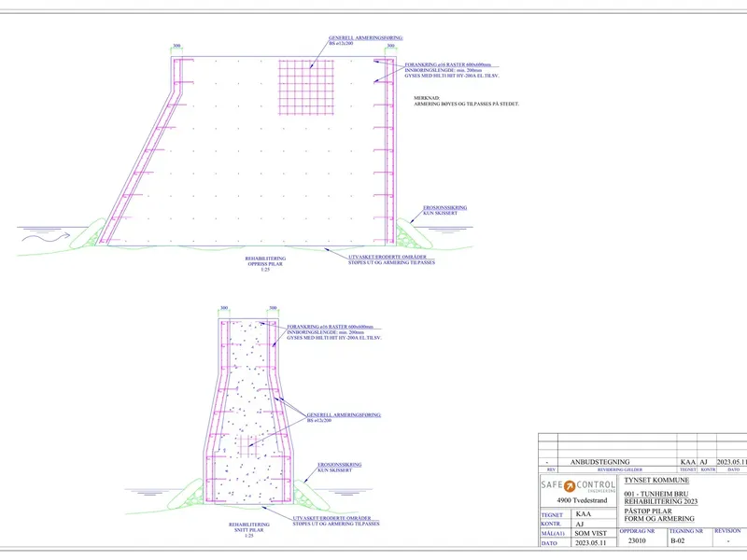This screenshot has width=747, height=560.
Task: Click the 'SOM VIST' scale value
Action: [x=591, y=533]
